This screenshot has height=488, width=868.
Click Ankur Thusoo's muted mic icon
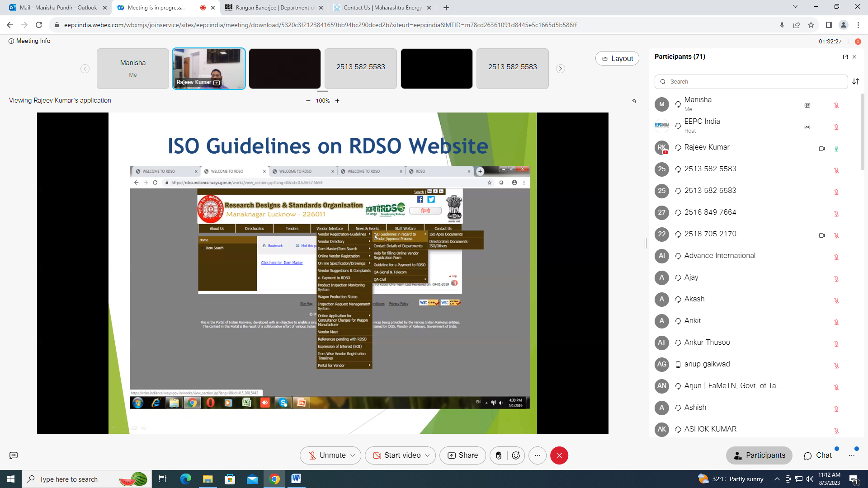pyautogui.click(x=836, y=344)
